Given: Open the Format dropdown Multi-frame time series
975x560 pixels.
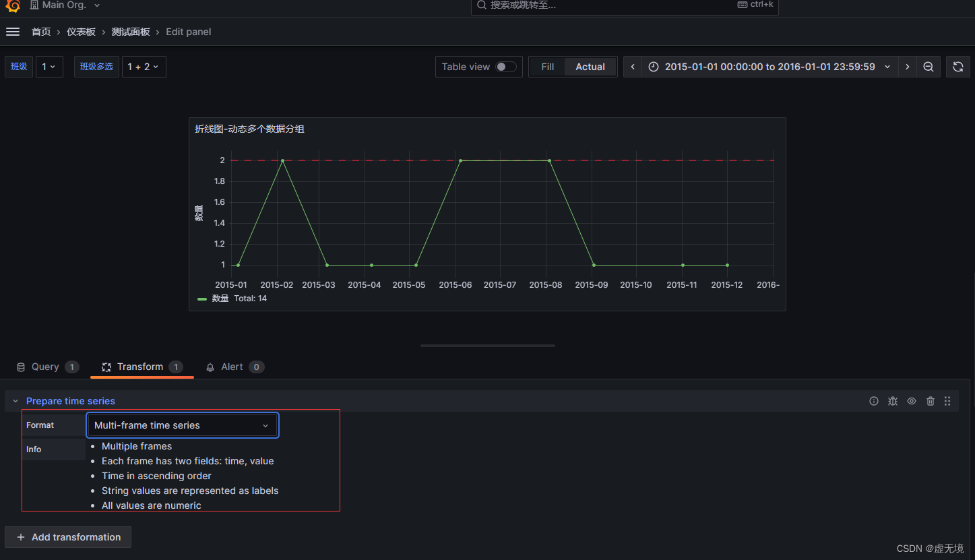Looking at the screenshot, I should [182, 425].
